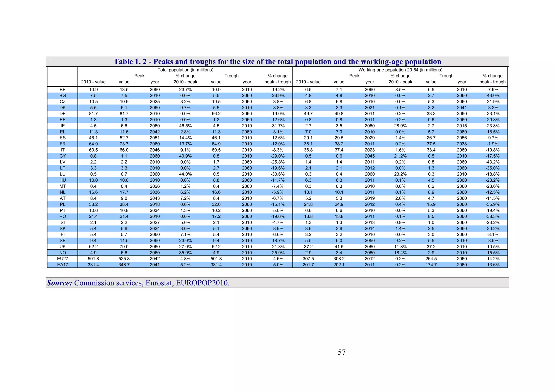
Task: Select the IE row label
Action: click(x=63, y=126)
